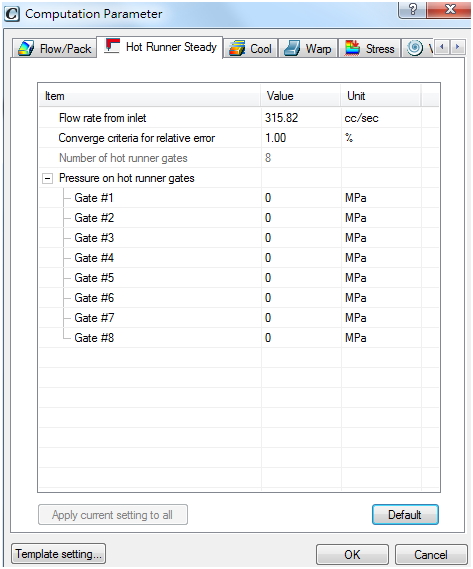Collapse Pressure on hot runner gates
This screenshot has height=569, width=473.
pos(48,178)
